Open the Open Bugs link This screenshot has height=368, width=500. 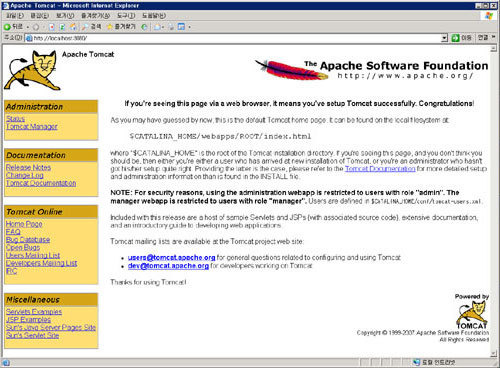click(x=23, y=247)
